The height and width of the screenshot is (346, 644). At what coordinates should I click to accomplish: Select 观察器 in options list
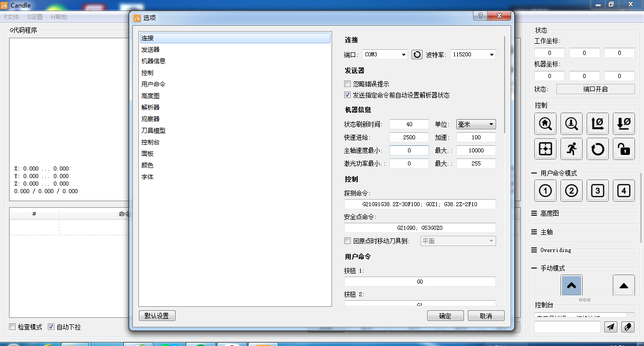235,119
